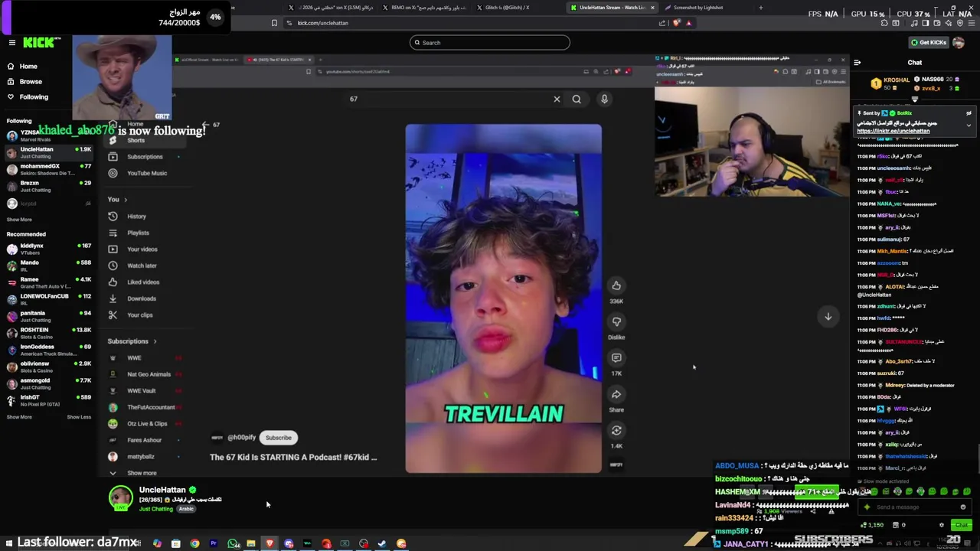Expand YouTube Subscriptions section chevron
The width and height of the screenshot is (980, 551).
tap(155, 341)
